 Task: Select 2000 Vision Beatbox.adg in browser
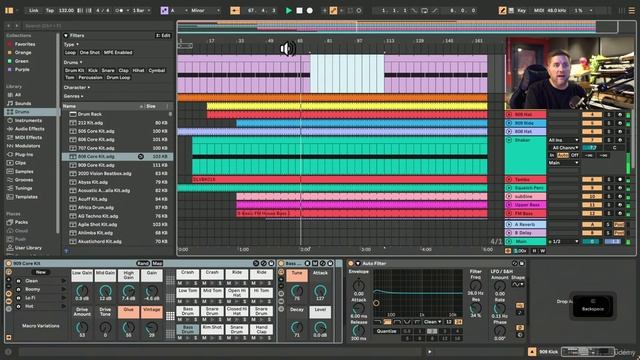[x=118, y=173]
